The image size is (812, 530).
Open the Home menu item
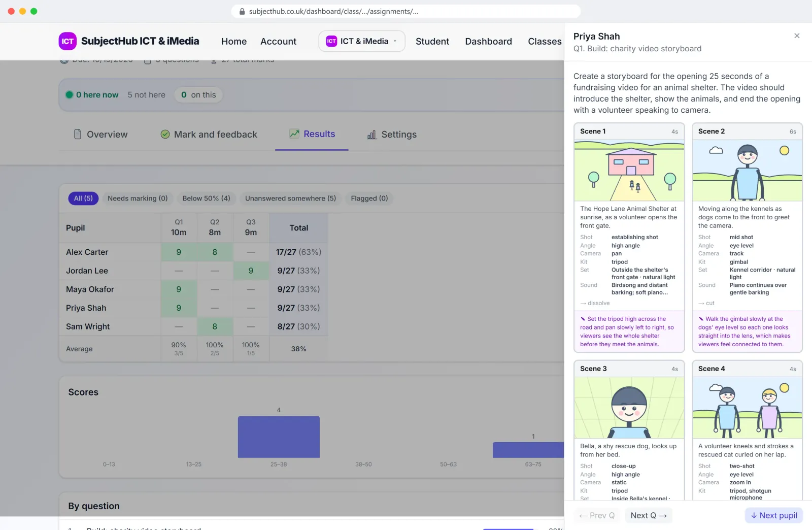pyautogui.click(x=234, y=41)
